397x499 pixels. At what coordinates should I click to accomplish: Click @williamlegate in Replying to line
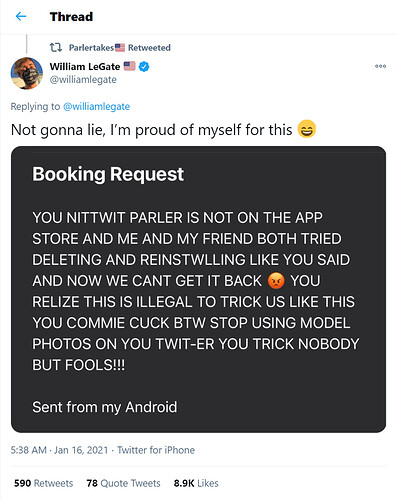click(x=96, y=106)
